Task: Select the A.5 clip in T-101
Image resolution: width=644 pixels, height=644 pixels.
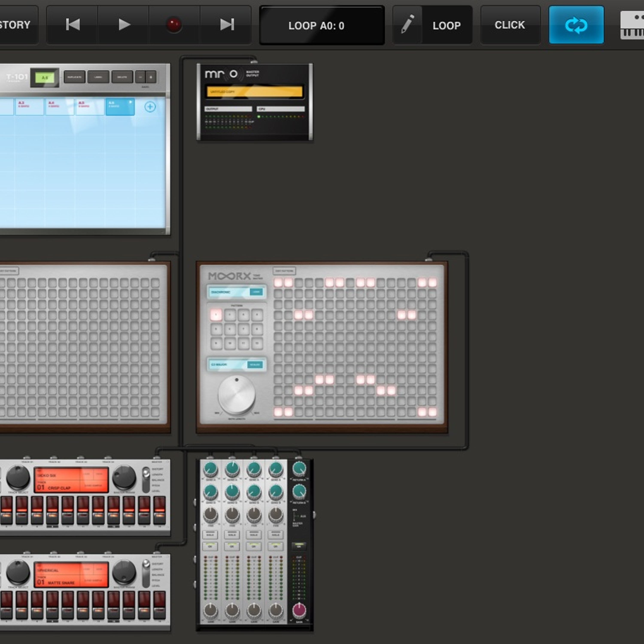Action: point(90,107)
